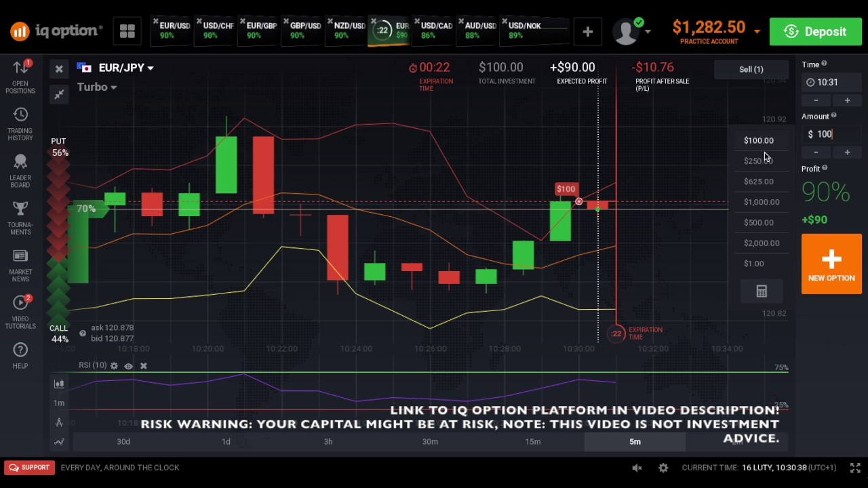Close the EUR/JPY chart with X
The width and height of the screenshot is (868, 488).
pyautogui.click(x=59, y=68)
